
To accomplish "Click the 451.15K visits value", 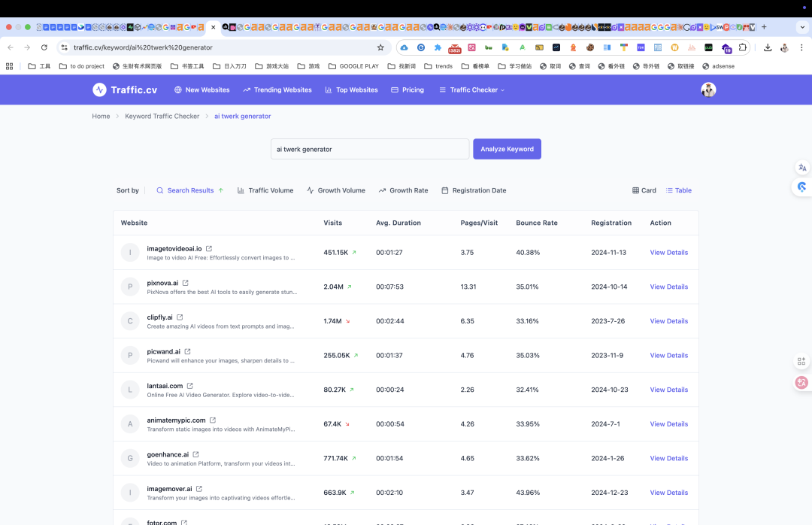I will point(335,253).
